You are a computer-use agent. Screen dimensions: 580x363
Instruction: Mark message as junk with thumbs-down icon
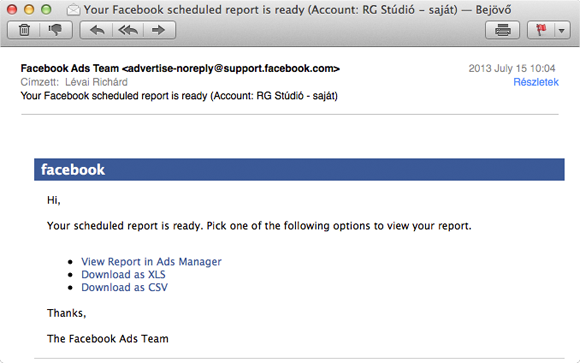56,30
